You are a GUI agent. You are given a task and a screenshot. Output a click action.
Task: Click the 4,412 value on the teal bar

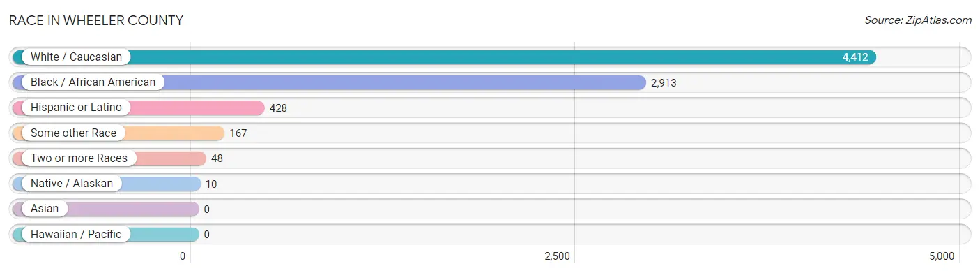pyautogui.click(x=855, y=57)
